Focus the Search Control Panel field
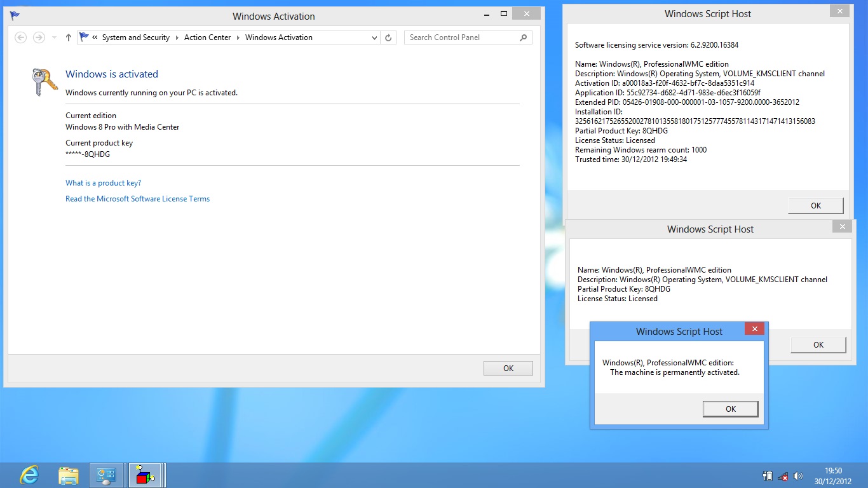This screenshot has width=868, height=488. pos(468,37)
